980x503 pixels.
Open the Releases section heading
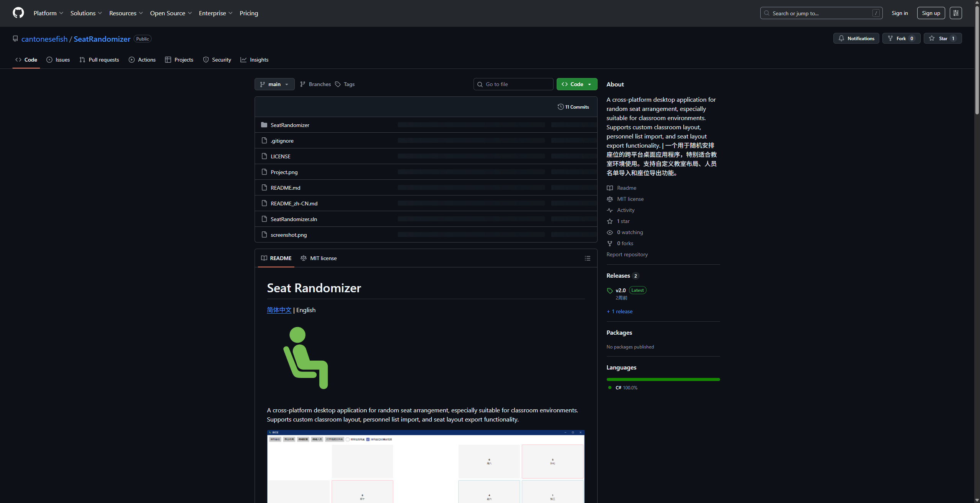[x=622, y=276]
